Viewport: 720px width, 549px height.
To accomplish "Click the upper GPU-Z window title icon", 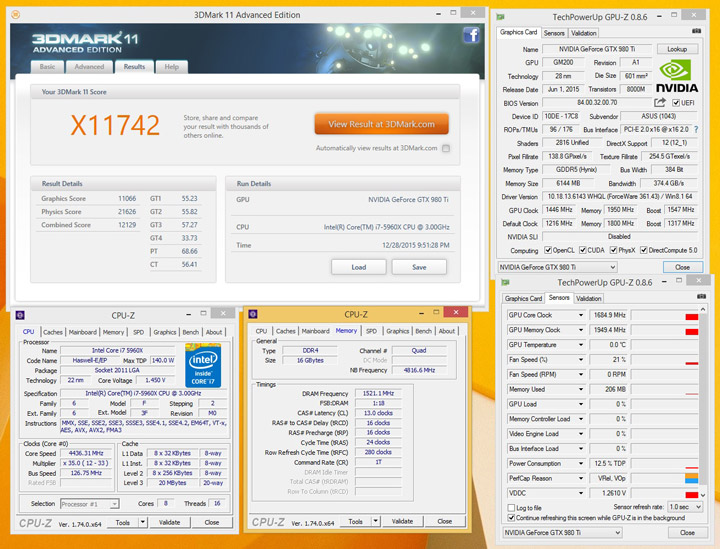I will point(501,17).
